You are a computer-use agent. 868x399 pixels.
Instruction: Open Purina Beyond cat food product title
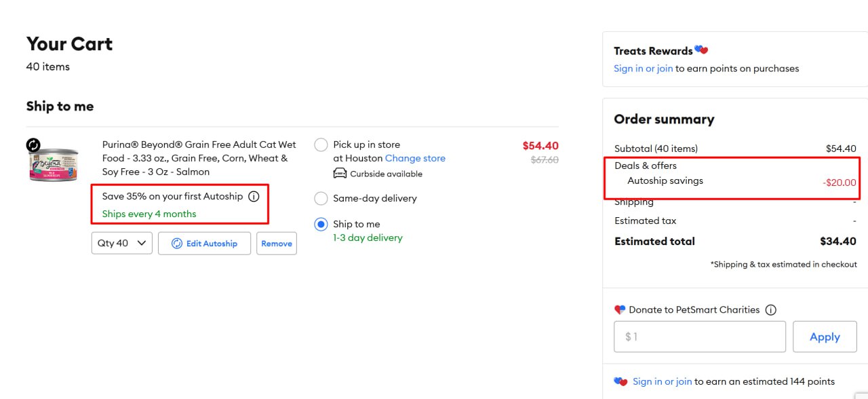[x=199, y=158]
